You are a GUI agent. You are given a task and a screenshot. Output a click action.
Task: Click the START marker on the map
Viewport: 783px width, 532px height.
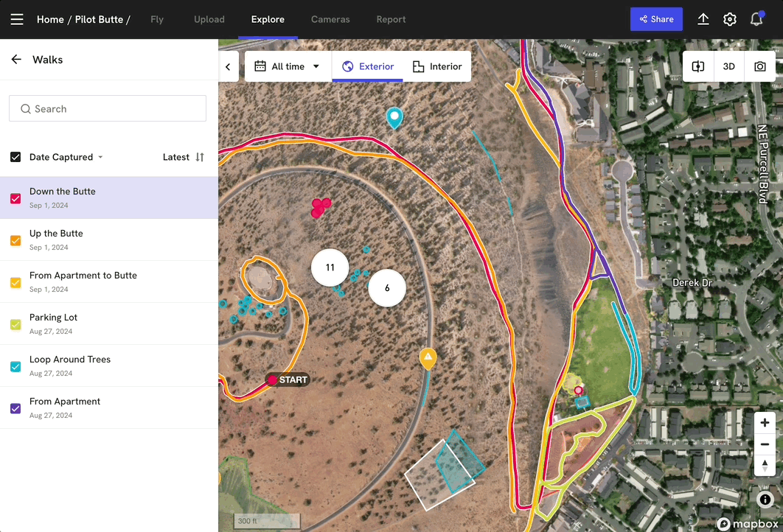tap(287, 379)
